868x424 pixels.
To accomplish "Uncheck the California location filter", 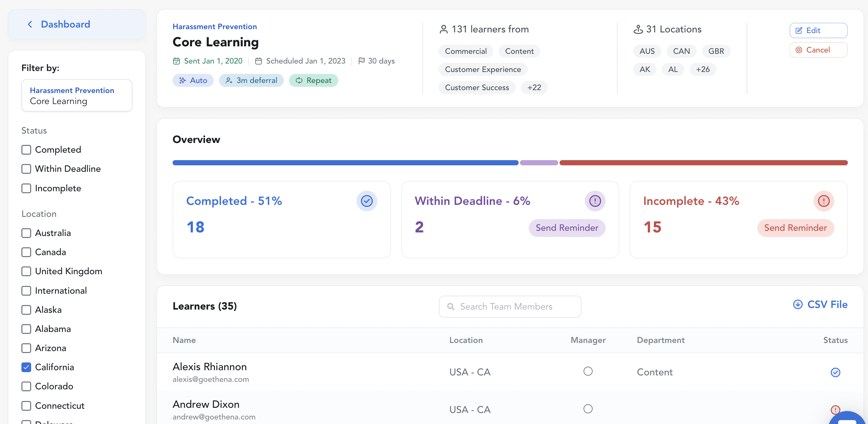I will [26, 367].
